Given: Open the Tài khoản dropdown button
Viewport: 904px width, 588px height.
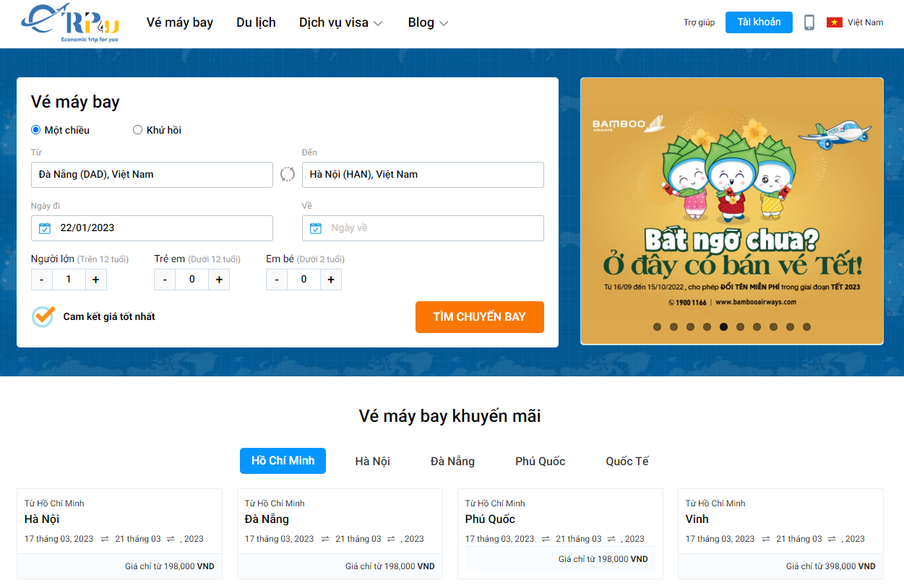Looking at the screenshot, I should pyautogui.click(x=759, y=22).
